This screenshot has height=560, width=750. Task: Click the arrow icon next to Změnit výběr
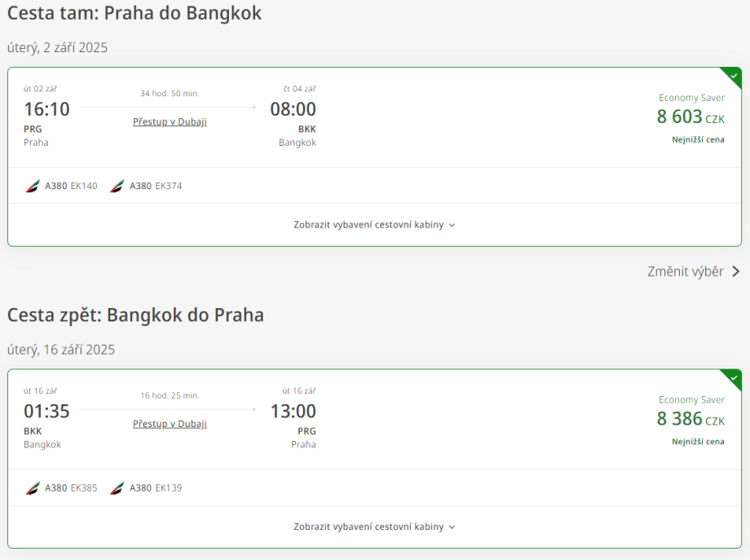pos(735,271)
